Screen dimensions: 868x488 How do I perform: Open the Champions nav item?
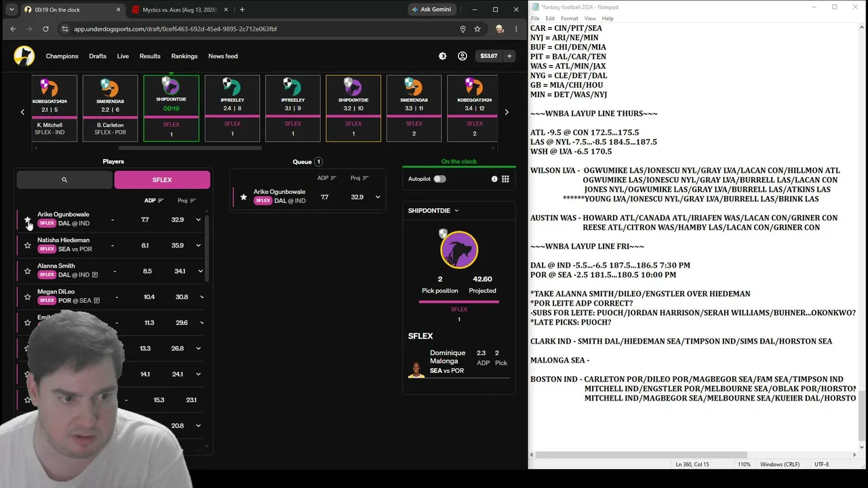click(x=62, y=56)
